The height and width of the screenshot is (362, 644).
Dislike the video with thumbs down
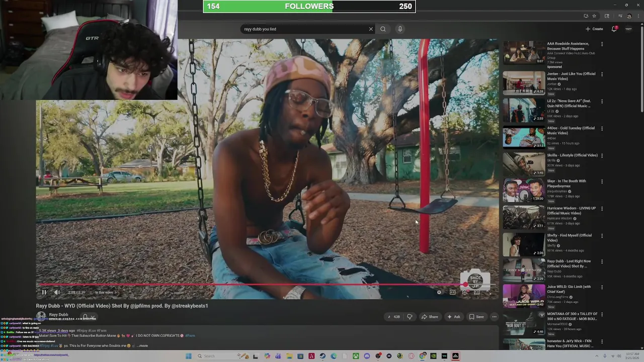coord(410,317)
